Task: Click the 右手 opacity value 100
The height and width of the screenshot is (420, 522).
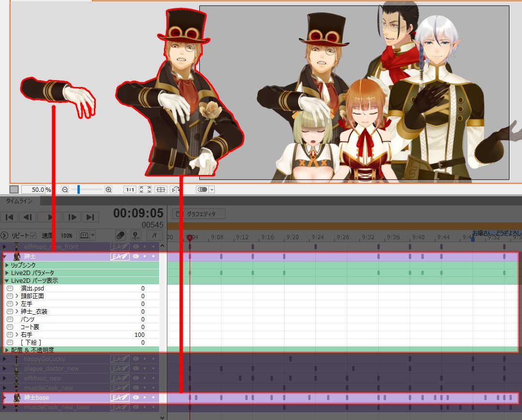Action: (139, 335)
